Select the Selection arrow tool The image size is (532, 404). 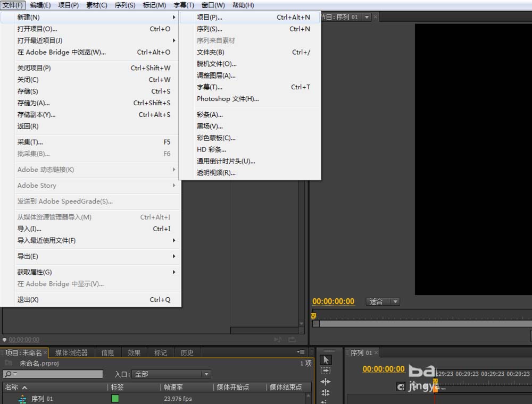pos(326,360)
